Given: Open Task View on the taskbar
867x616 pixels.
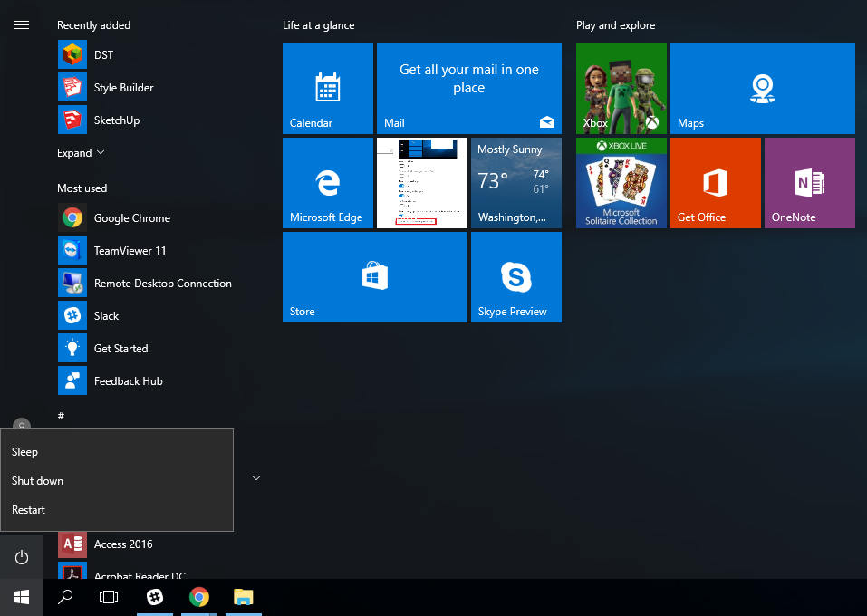Looking at the screenshot, I should tap(109, 597).
